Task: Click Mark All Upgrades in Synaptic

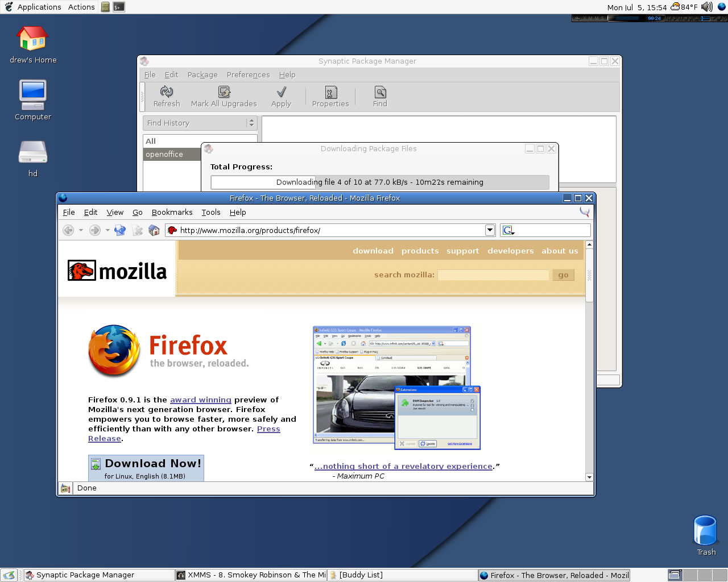Action: pos(224,96)
